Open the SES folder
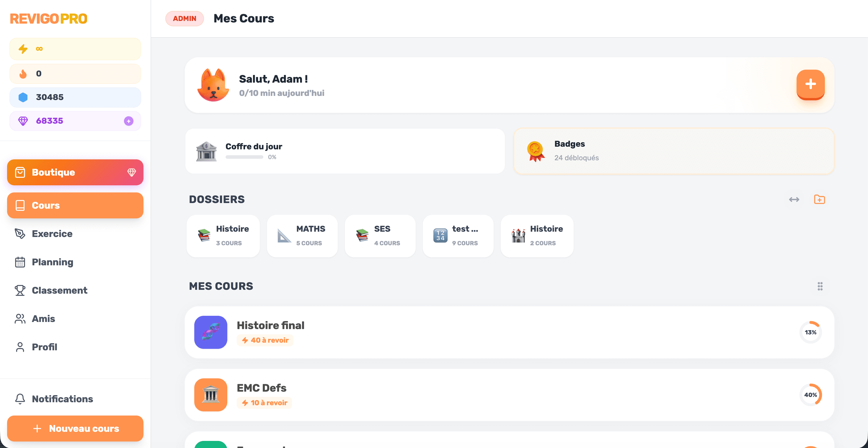 click(380, 236)
